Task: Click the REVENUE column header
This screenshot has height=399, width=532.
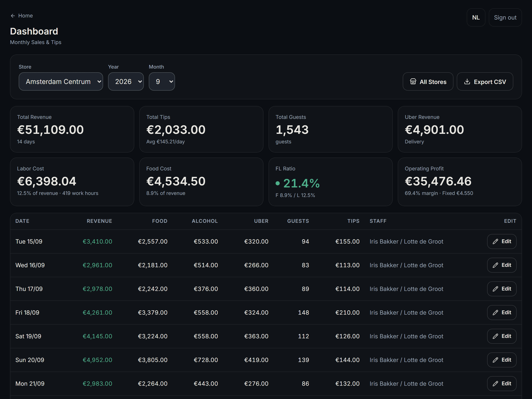Action: [100, 221]
